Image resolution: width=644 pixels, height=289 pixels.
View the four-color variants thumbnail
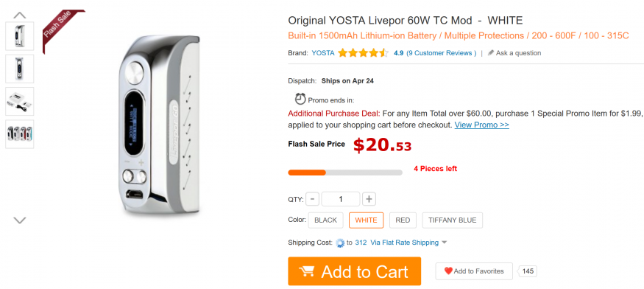click(20, 134)
